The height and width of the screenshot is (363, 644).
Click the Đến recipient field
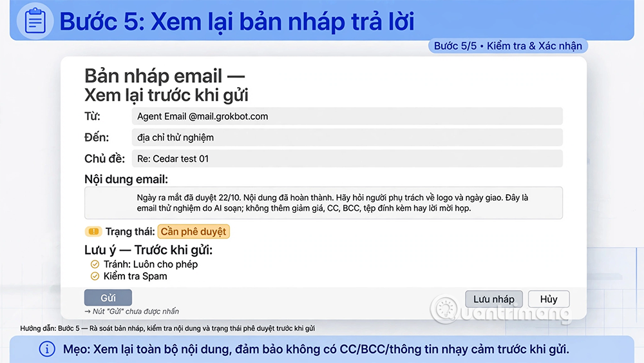[x=347, y=137]
